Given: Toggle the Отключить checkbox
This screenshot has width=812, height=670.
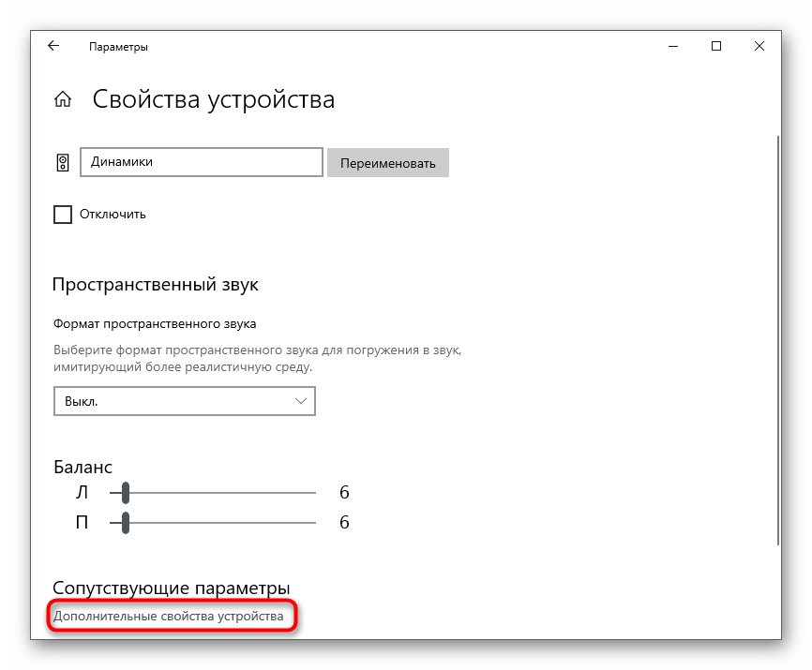Looking at the screenshot, I should pos(63,215).
